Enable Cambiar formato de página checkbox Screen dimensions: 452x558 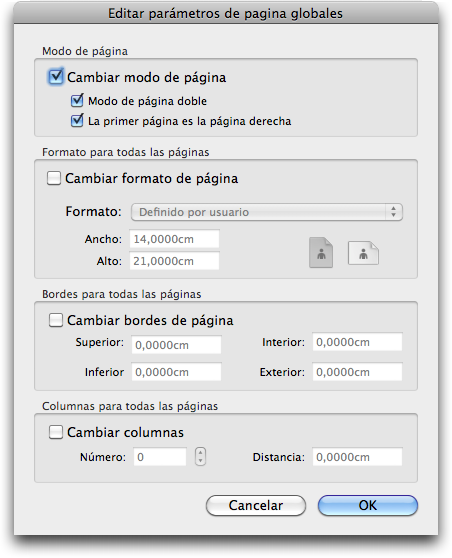[54, 178]
